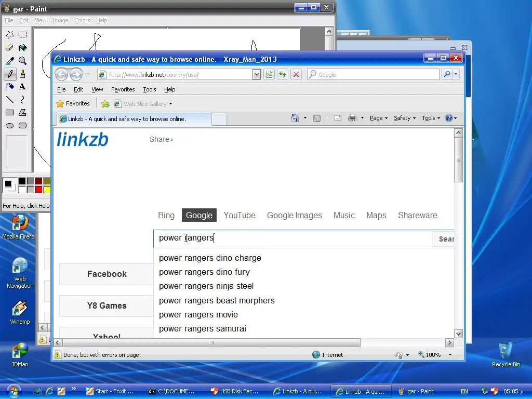Expand the address bar URL dropdown

(x=257, y=74)
